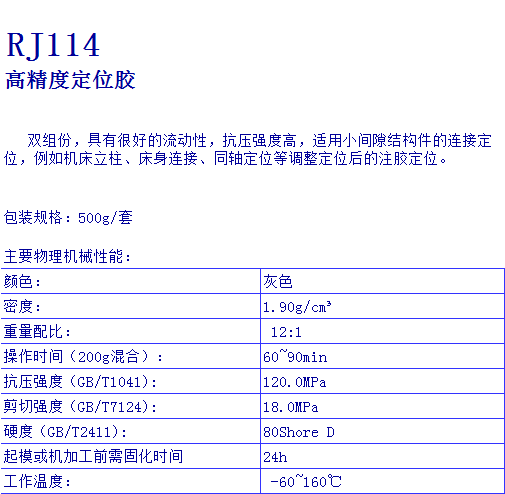Select the 重量配比 label cell
Viewport: 505px width, 494px height.
(x=131, y=331)
